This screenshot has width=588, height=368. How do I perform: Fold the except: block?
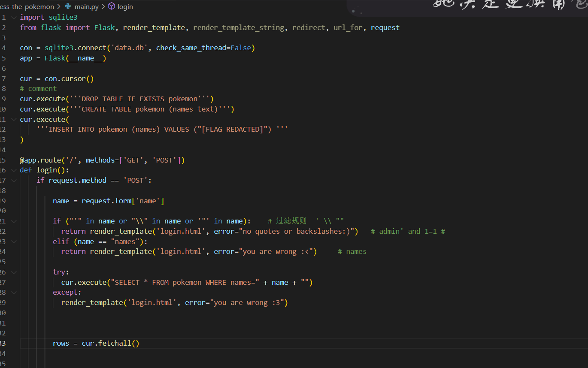[x=14, y=293]
